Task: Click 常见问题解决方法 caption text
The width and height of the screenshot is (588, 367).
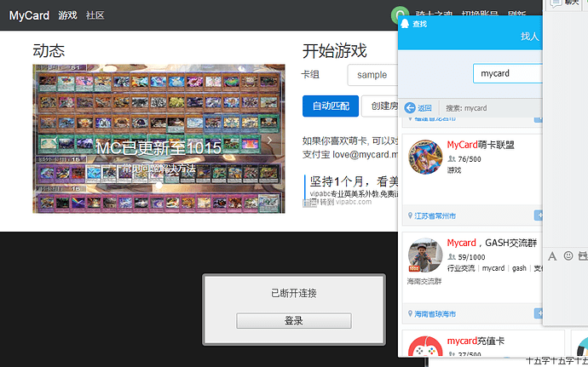Action: click(x=159, y=169)
